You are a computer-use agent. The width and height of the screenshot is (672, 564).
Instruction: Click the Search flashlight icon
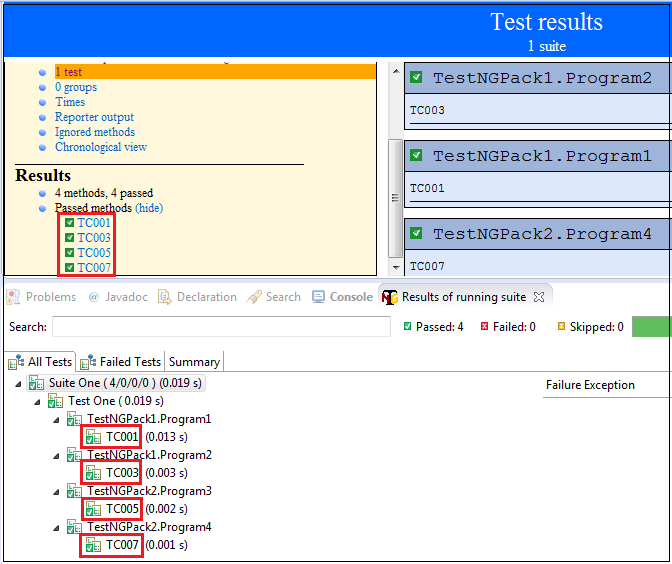[x=254, y=297]
